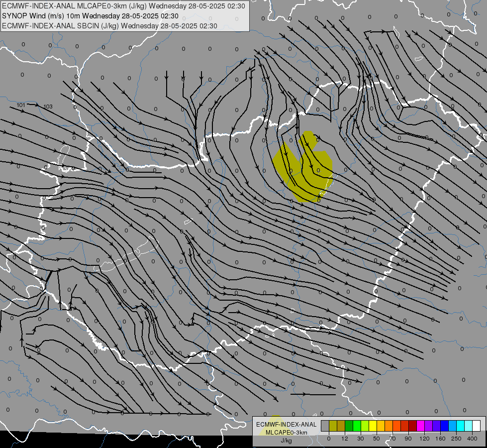The image size is (487, 448).
Task: Click the legend value 90
Action: point(408,439)
